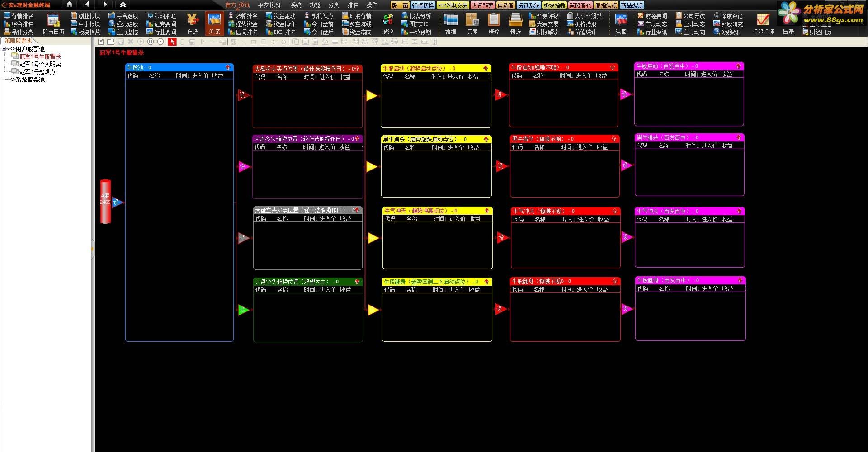Click the up-arrow on 牛股池 header
868x452 pixels.
pos(228,67)
